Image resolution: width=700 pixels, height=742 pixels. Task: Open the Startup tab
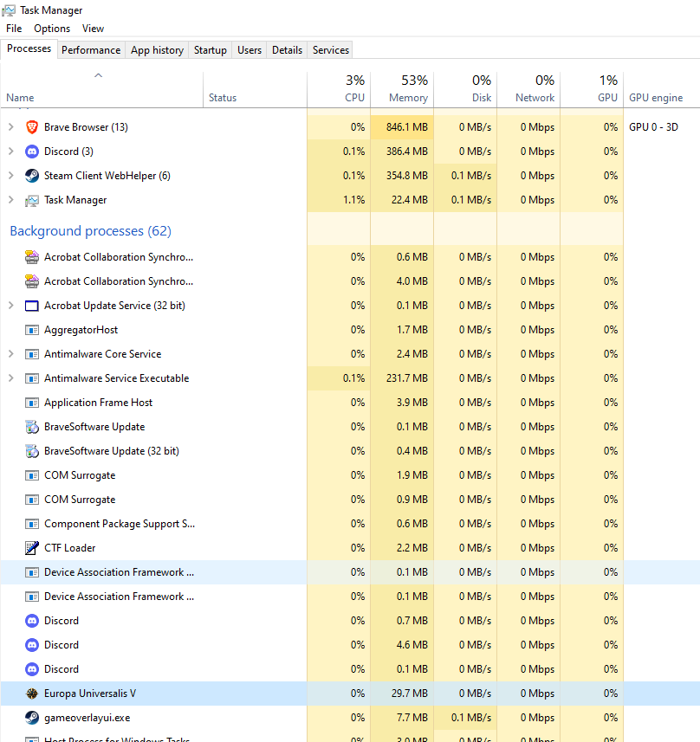(210, 50)
